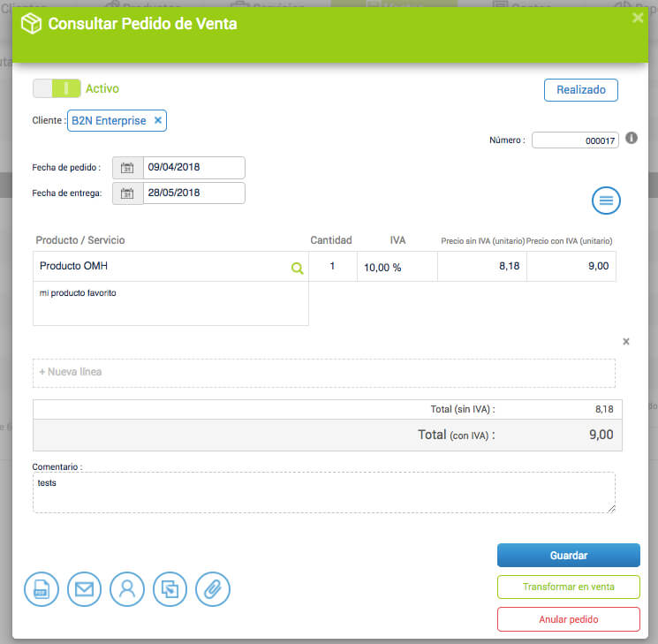Click Transformar en venta
The image size is (658, 644).
point(568,587)
